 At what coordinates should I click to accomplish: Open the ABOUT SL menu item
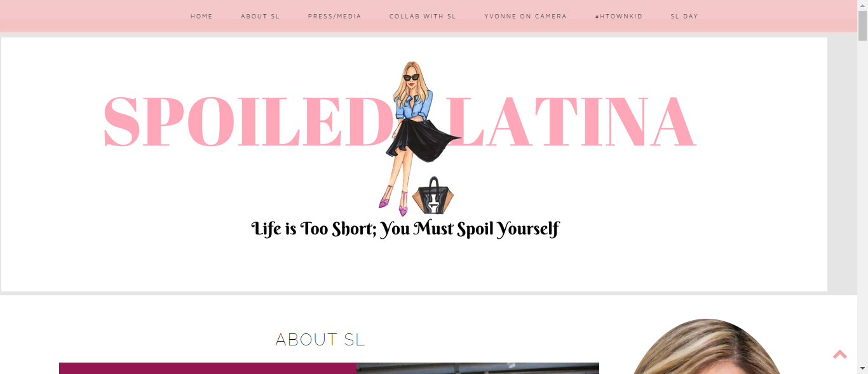point(260,17)
